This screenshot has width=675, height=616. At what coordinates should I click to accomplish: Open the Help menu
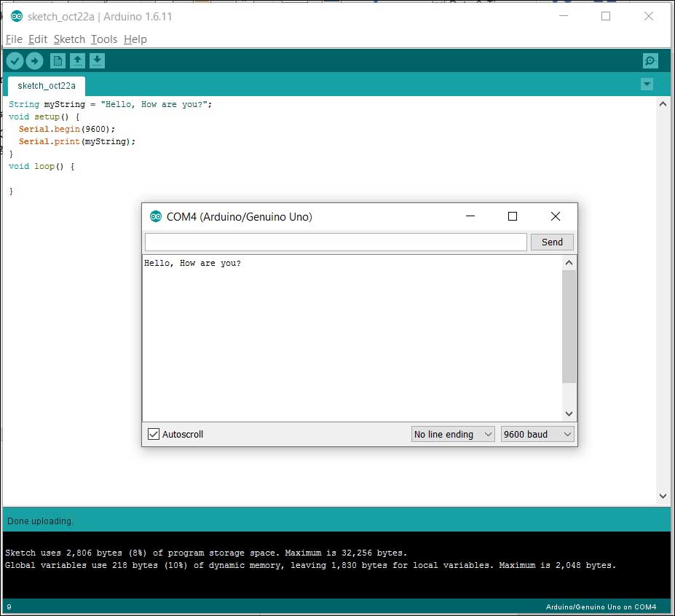[x=135, y=39]
